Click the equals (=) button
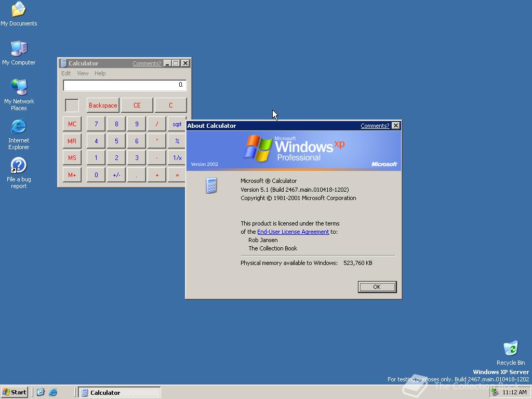This screenshot has height=399, width=532. [177, 175]
